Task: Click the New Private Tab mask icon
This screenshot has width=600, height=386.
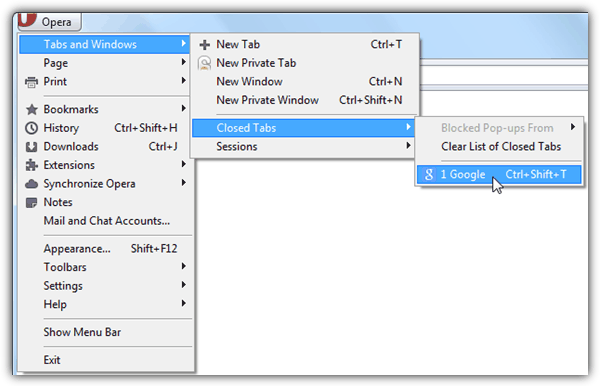Action: (205, 63)
